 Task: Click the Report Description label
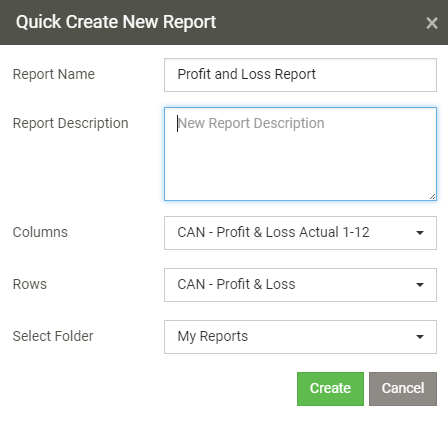point(70,123)
